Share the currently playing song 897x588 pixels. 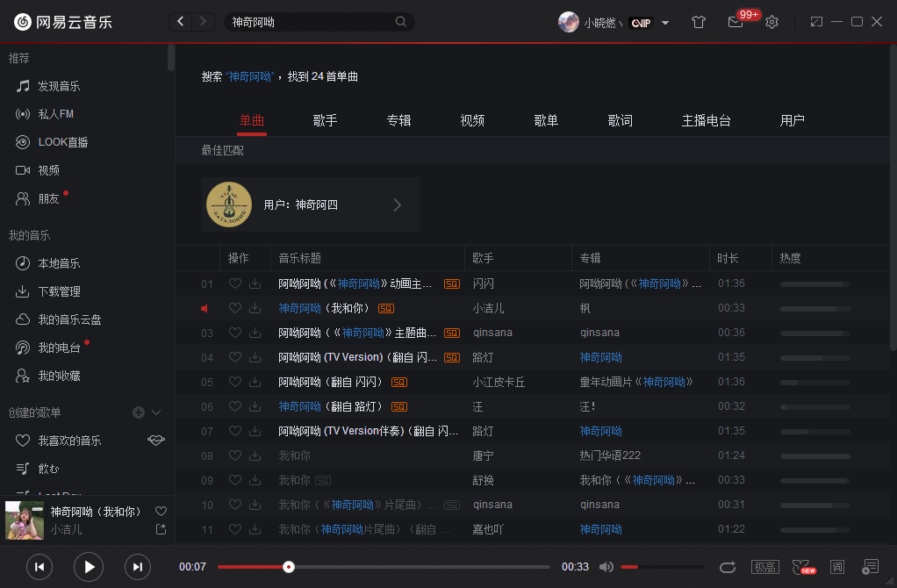161,530
